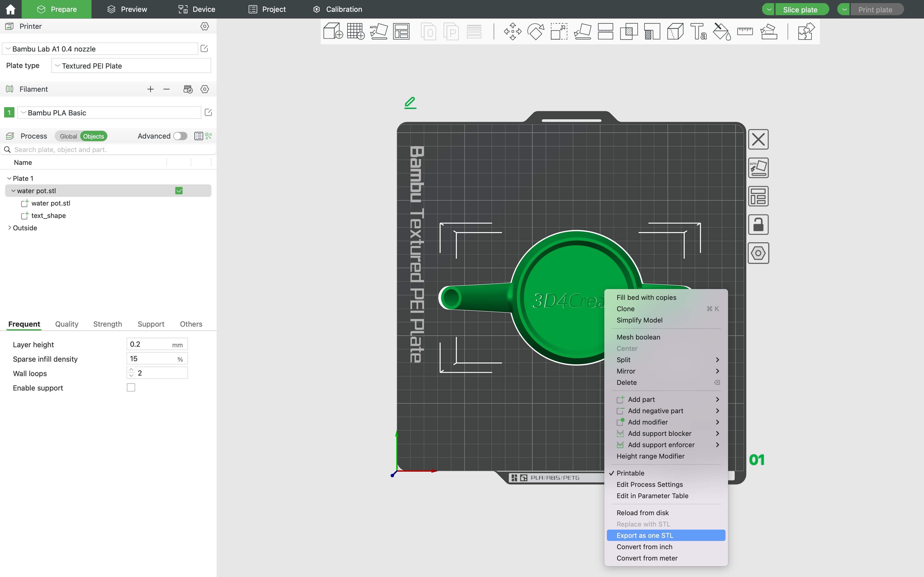
Task: Click the Slice plate button
Action: click(x=800, y=10)
